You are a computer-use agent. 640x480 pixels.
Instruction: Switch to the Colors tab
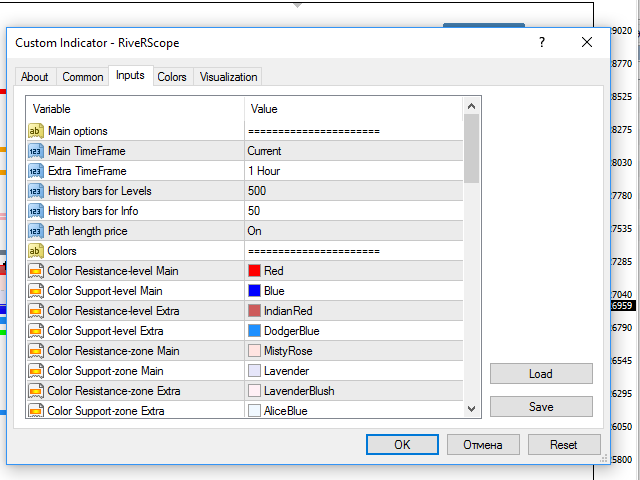coord(172,77)
